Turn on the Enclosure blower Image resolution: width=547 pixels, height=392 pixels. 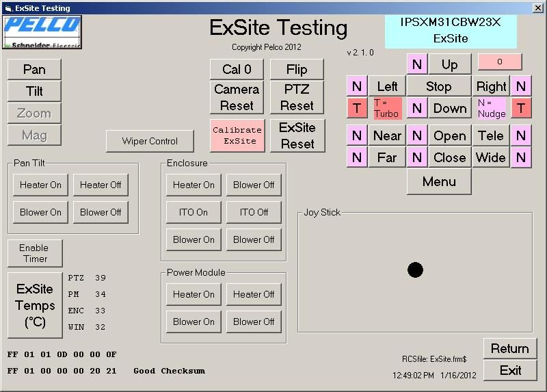coord(194,239)
